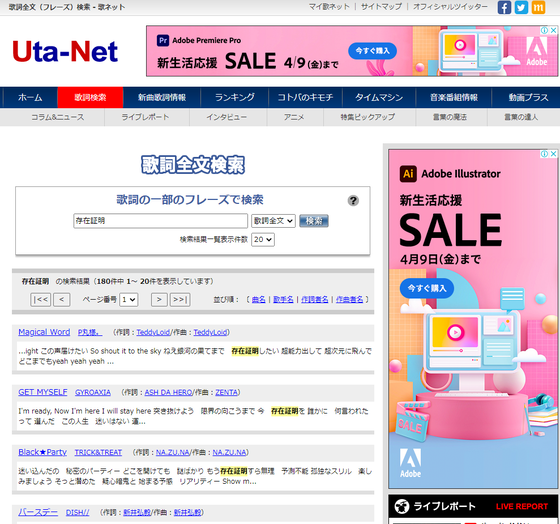This screenshot has height=524, width=560.
Task: Open ad info icon on Premiere banner
Action: tap(545, 30)
